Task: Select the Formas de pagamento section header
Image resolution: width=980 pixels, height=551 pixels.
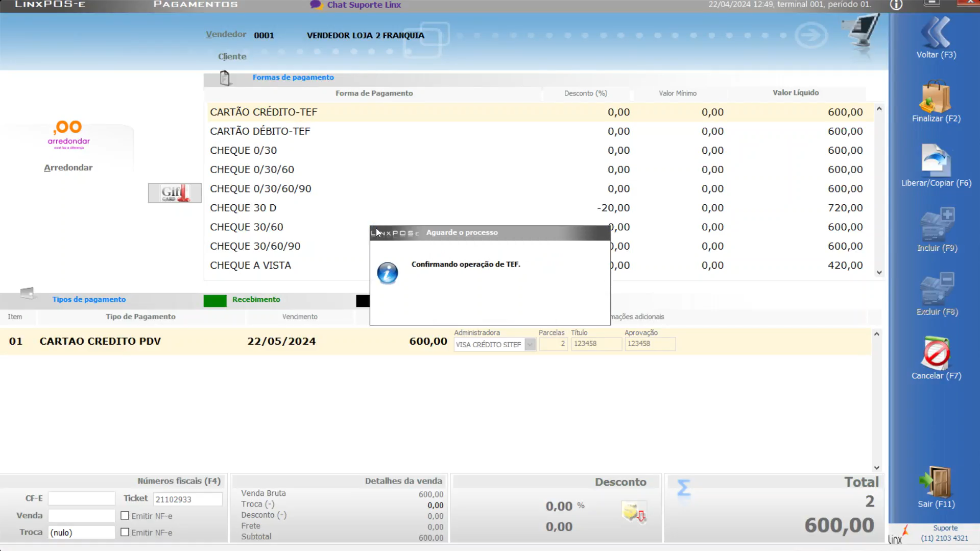Action: (x=293, y=78)
